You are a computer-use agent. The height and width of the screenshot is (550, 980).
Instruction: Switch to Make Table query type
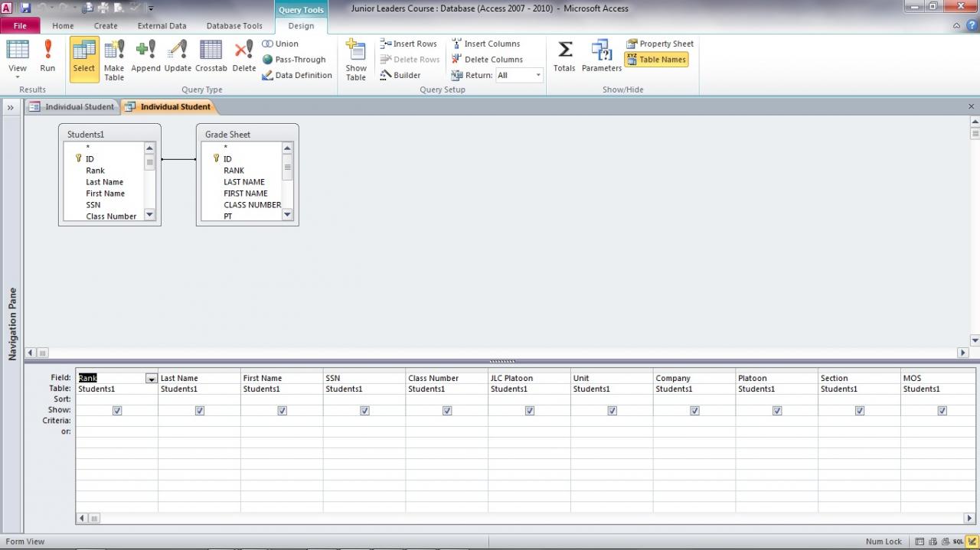tap(114, 59)
